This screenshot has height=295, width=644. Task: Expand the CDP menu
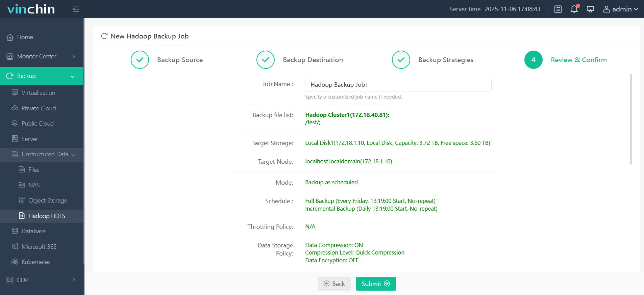pyautogui.click(x=42, y=280)
